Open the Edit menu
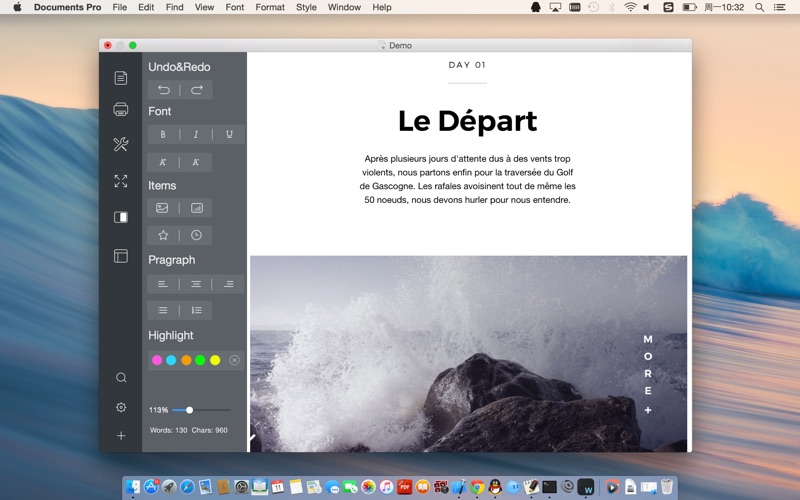Screen dimensions: 800x500 coord(146,7)
